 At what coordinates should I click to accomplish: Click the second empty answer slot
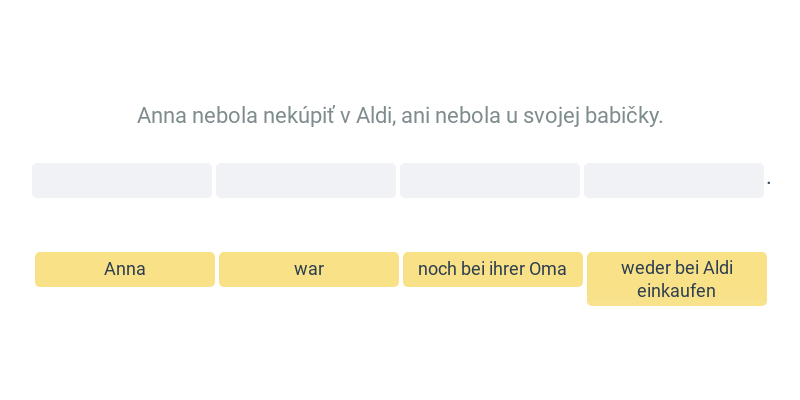point(306,180)
